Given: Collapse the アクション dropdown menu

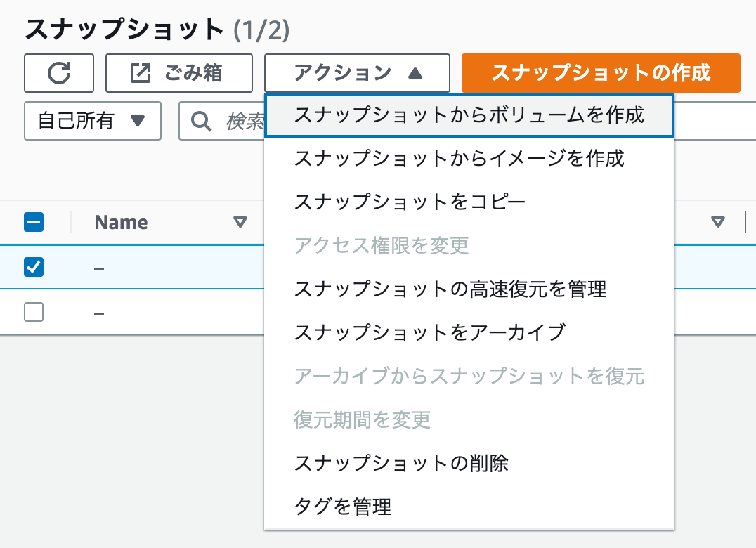Looking at the screenshot, I should coord(357,72).
